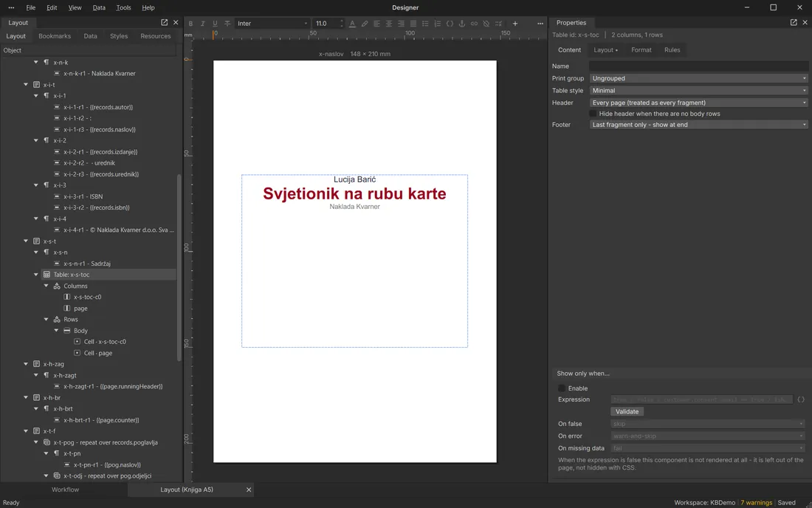812x508 pixels.
Task: Open the Table style dropdown
Action: coord(698,91)
